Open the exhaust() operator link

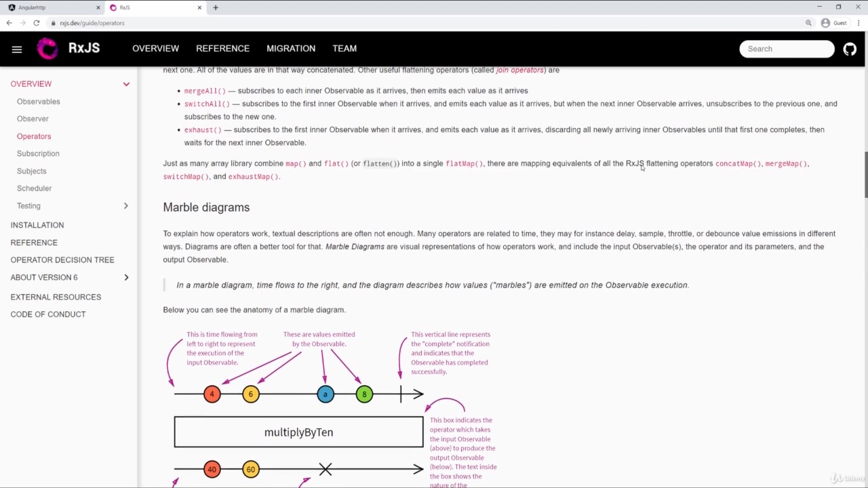click(x=203, y=129)
